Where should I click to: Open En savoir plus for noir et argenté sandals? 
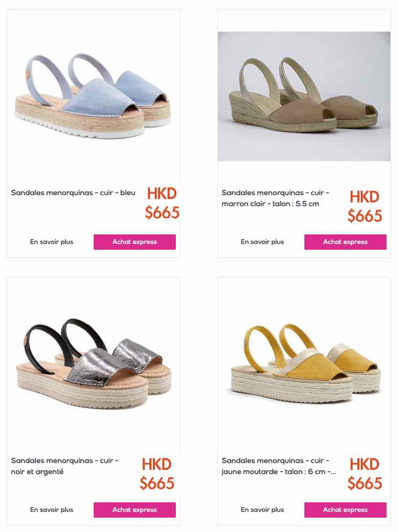coord(52,510)
